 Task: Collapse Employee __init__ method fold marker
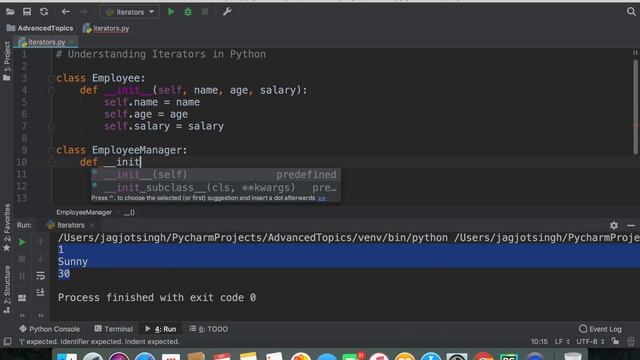[51, 91]
